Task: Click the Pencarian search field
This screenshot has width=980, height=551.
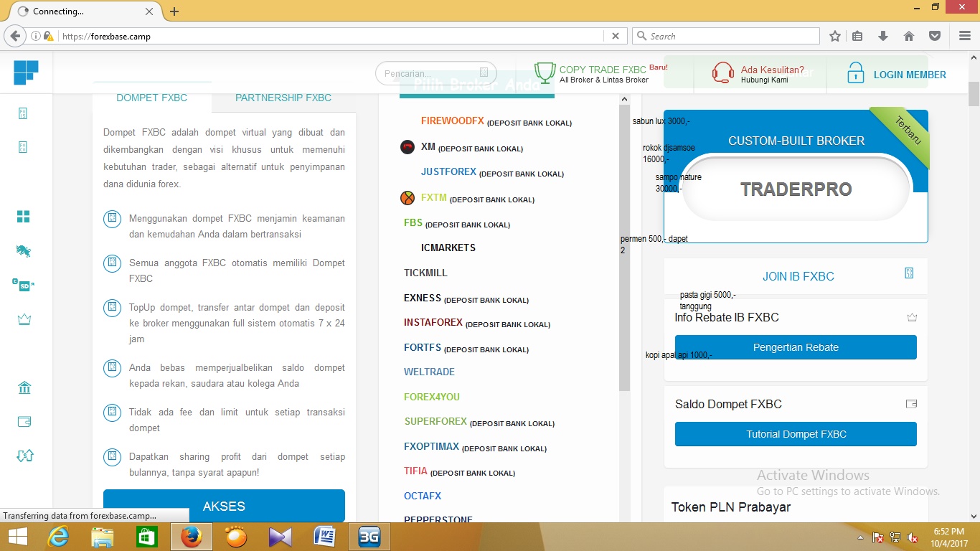Action: [x=436, y=73]
